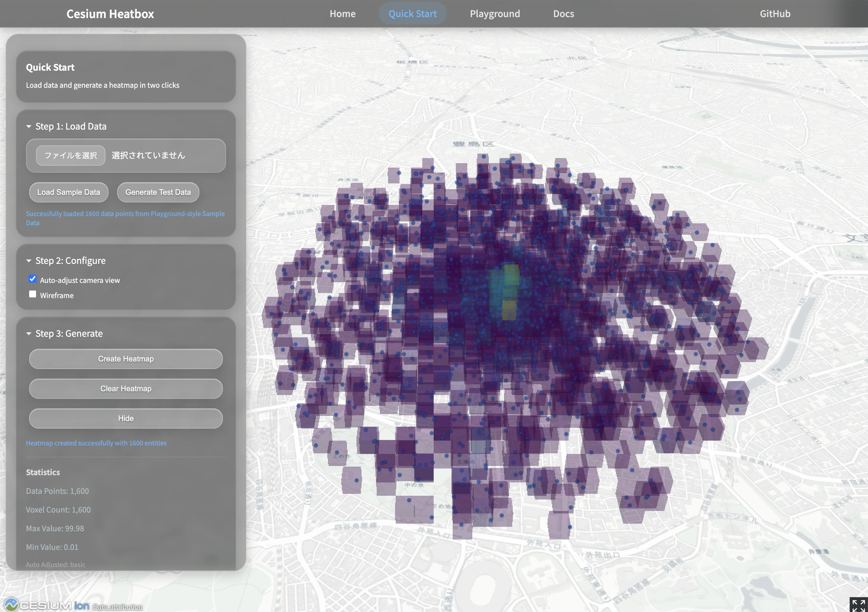This screenshot has height=612, width=868.
Task: Click the Hide button
Action: tap(126, 418)
